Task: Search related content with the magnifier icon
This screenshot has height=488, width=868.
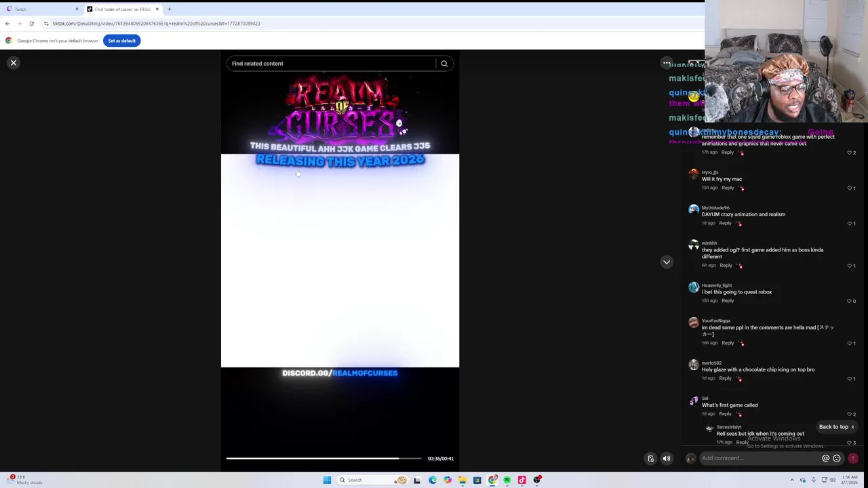Action: [x=444, y=64]
